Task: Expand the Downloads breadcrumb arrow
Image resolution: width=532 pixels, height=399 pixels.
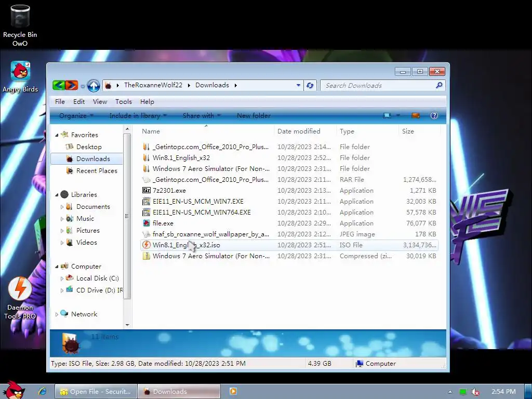Action: 235,85
